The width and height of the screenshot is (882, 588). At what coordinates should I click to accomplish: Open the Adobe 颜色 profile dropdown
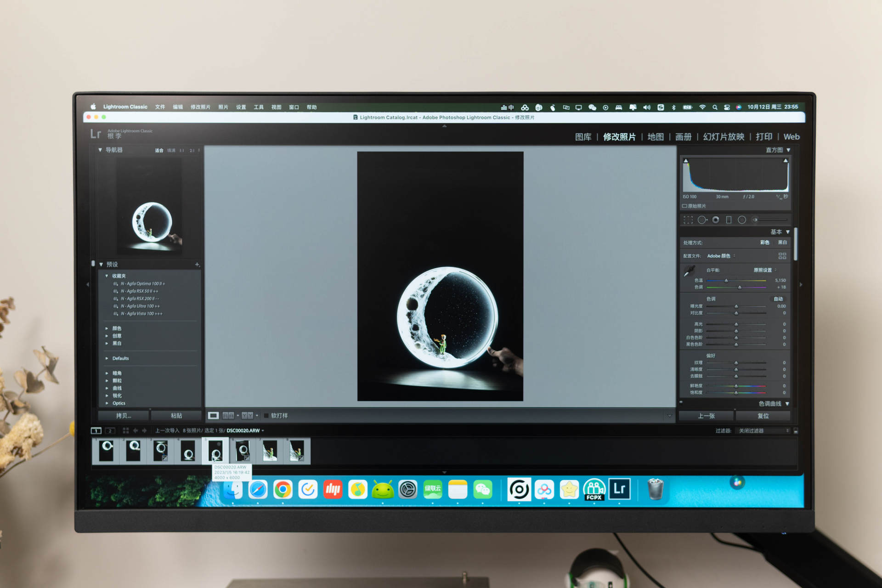point(720,256)
